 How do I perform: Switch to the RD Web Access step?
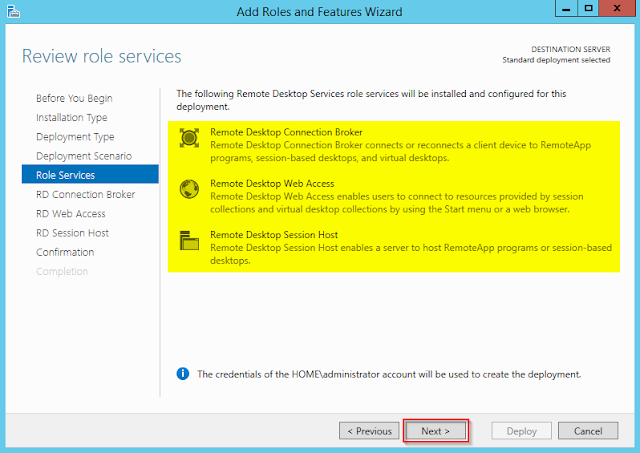point(70,213)
